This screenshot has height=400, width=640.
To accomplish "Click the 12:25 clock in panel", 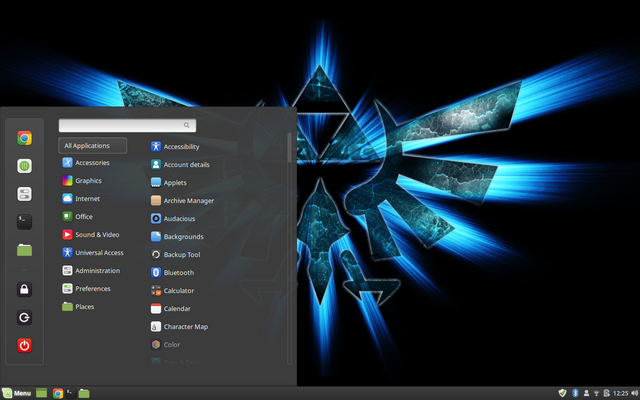I will [620, 393].
